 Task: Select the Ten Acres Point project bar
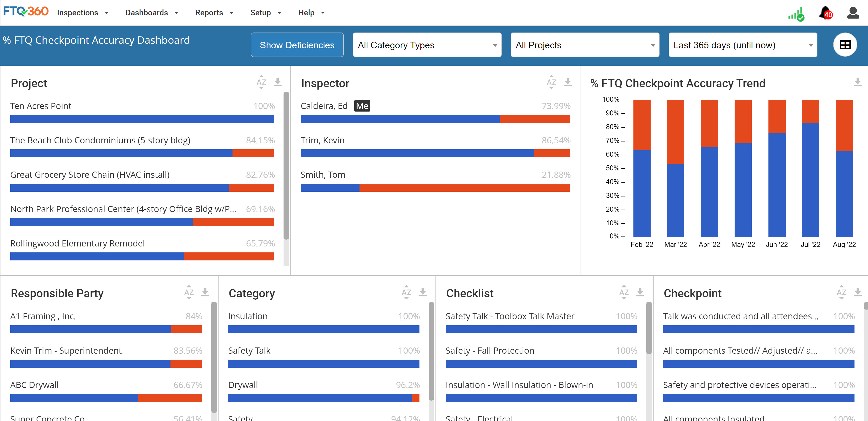[142, 119]
